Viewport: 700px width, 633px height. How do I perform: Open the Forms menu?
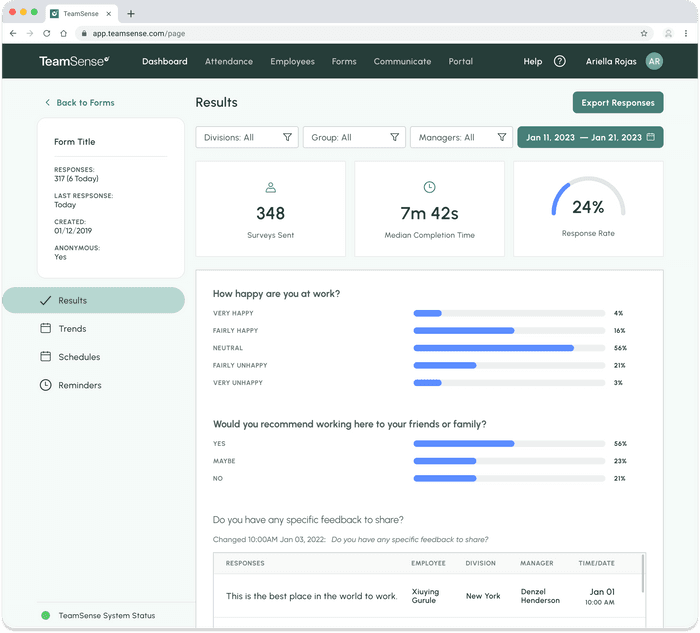click(344, 61)
